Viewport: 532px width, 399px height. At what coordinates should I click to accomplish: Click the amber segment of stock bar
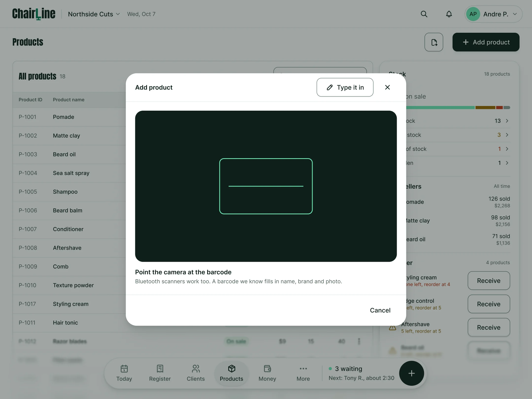click(x=485, y=107)
